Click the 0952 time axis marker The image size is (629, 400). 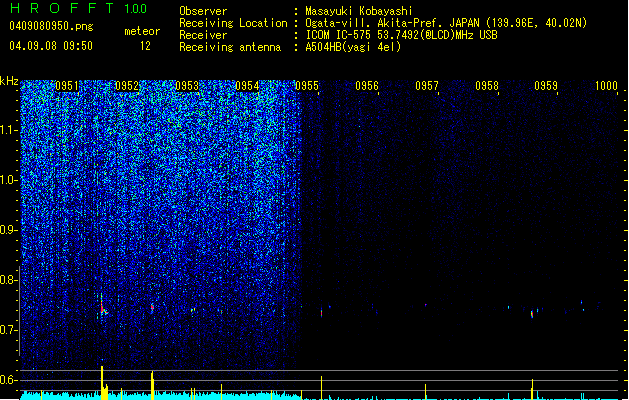(x=127, y=86)
